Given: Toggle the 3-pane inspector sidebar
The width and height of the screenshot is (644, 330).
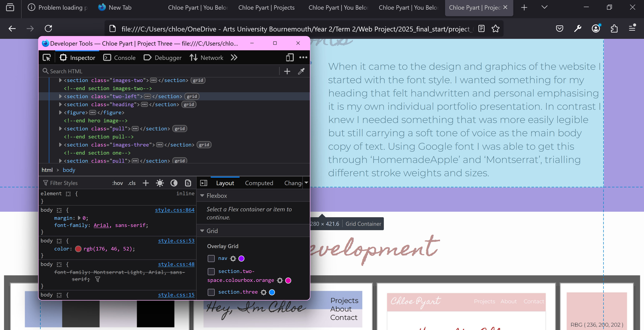Looking at the screenshot, I should 204,183.
